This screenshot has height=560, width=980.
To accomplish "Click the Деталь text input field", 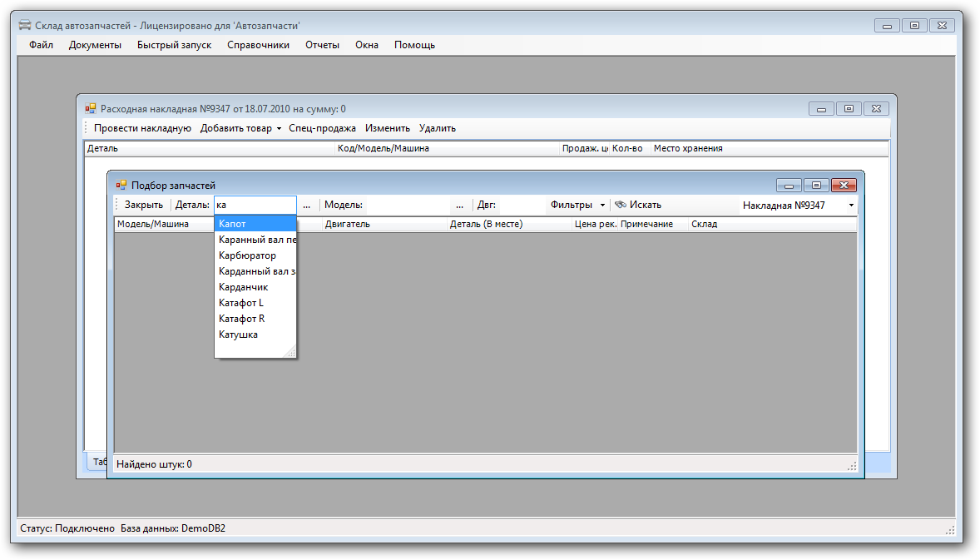I will click(255, 205).
